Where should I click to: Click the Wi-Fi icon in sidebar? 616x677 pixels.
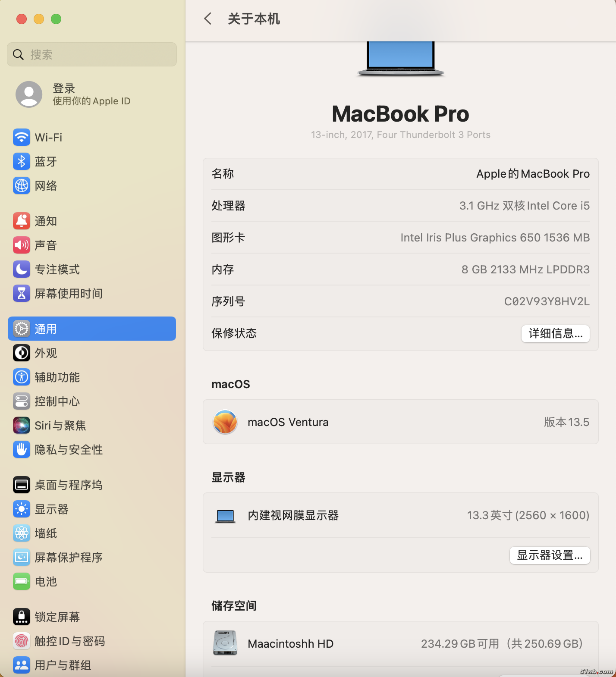coord(22,138)
